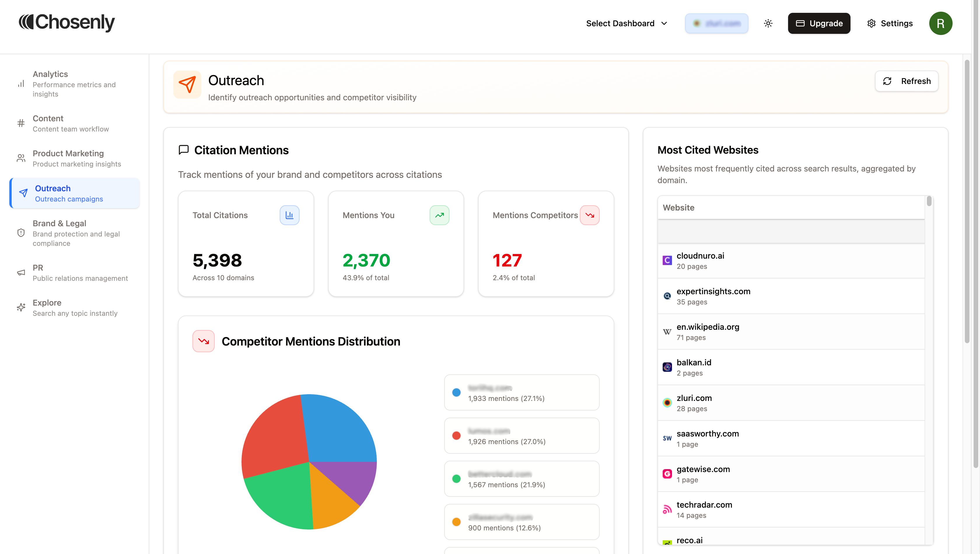This screenshot has height=554, width=980.
Task: Click the Refresh button
Action: (907, 81)
